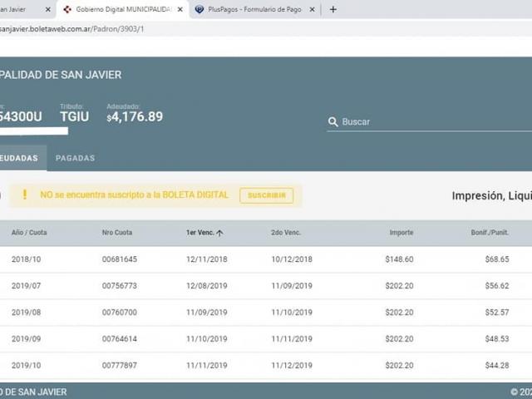
Task: Select row 2018/10
Action: coord(266,259)
